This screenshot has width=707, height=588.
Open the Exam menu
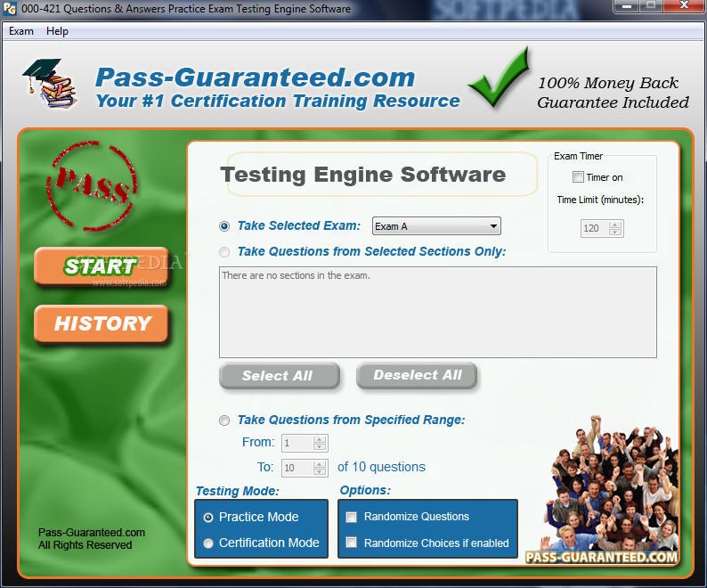click(x=21, y=31)
